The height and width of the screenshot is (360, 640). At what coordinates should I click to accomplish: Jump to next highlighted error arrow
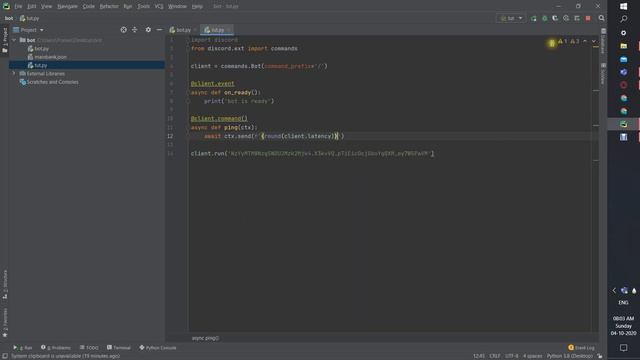pyautogui.click(x=594, y=41)
